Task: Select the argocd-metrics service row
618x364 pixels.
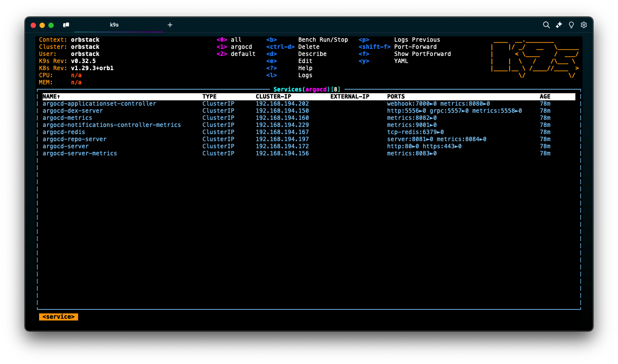Action: 309,118
